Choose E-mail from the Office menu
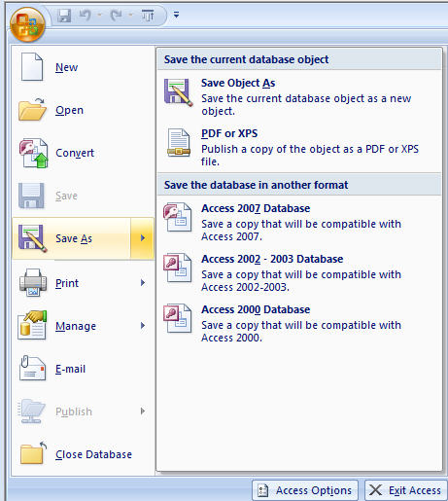 coord(84,369)
